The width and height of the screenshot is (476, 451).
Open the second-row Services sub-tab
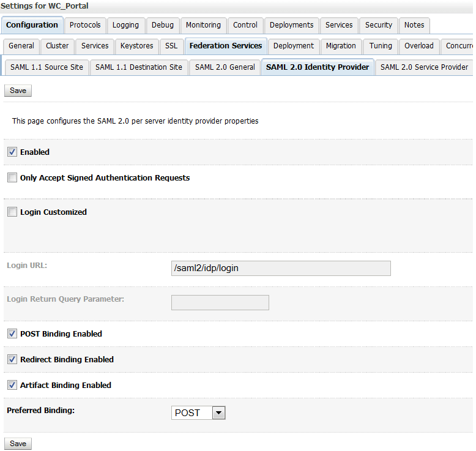(x=95, y=46)
